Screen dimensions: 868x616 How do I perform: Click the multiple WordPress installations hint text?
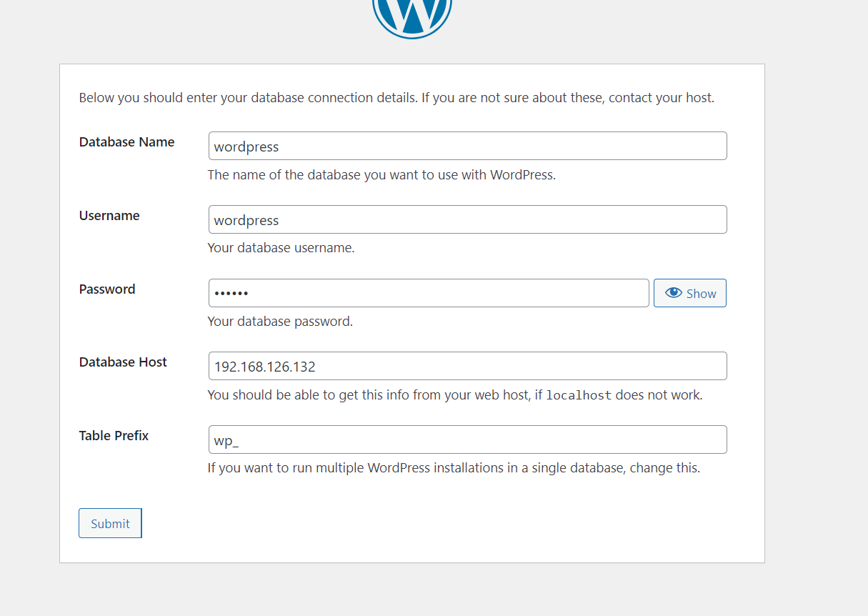tap(454, 469)
